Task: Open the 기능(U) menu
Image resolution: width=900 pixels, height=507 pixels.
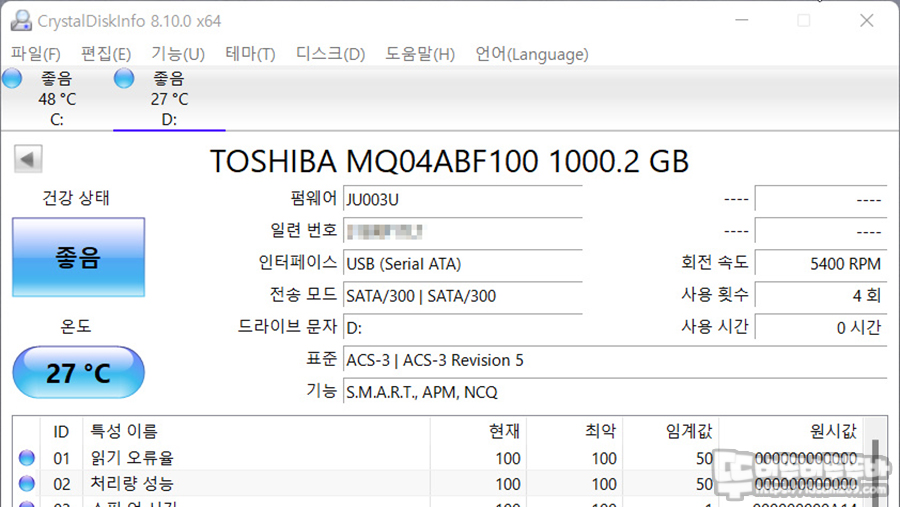Action: point(178,54)
